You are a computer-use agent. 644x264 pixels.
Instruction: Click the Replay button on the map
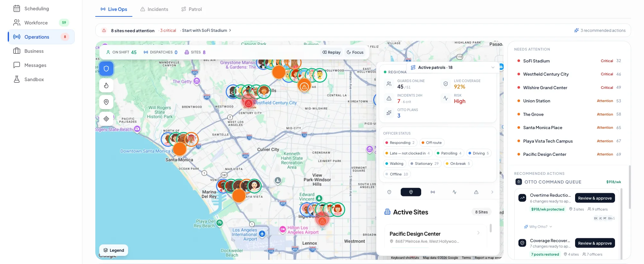[x=331, y=52]
